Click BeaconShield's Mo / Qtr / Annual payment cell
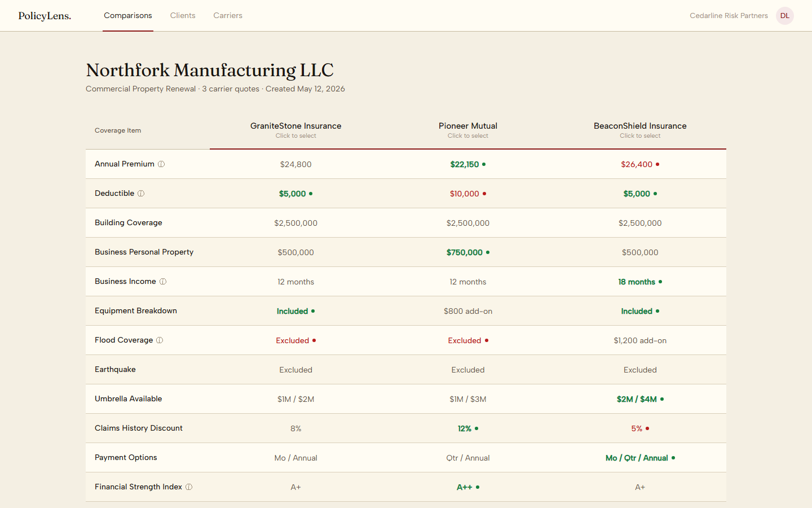This screenshot has width=812, height=508. pyautogui.click(x=637, y=458)
